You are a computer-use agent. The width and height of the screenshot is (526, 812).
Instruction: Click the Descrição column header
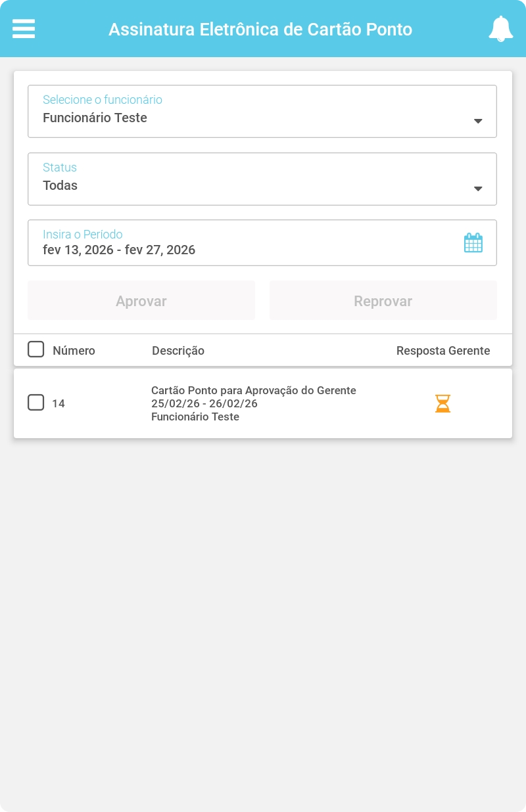tap(178, 351)
